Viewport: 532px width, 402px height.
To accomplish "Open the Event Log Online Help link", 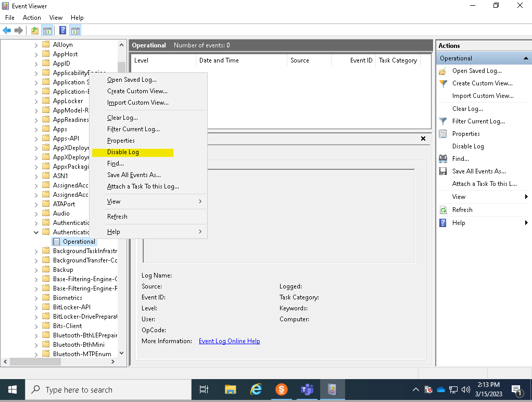I will coord(229,341).
